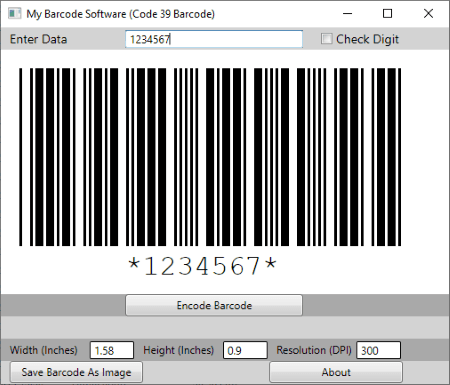Viewport: 450px width, 385px height.
Task: Open the About dialog
Action: tap(336, 372)
